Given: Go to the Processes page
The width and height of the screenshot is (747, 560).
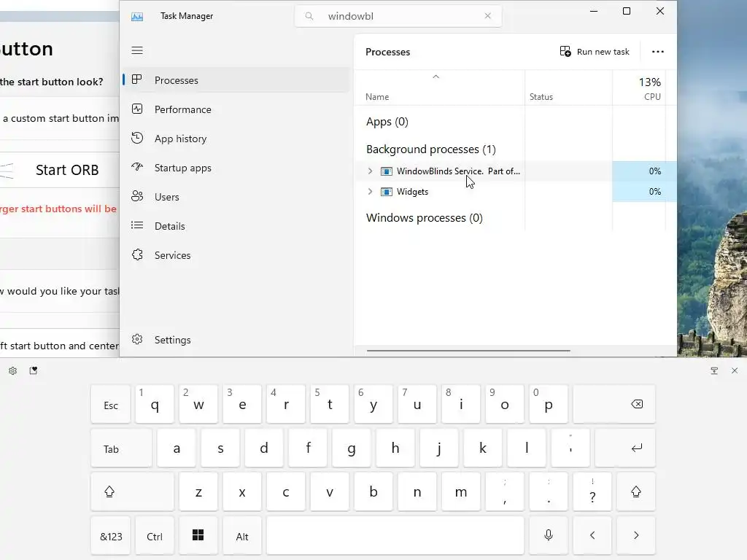Looking at the screenshot, I should pos(236,80).
